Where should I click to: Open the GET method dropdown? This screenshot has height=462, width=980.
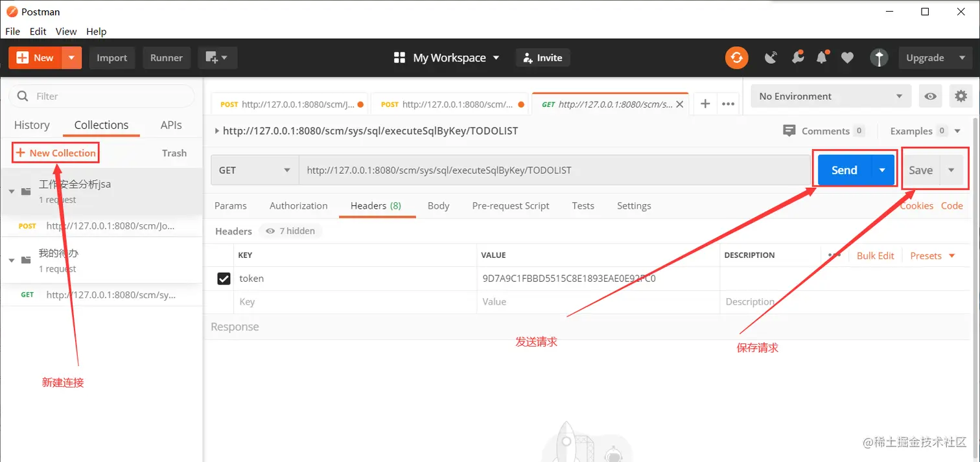(x=255, y=170)
